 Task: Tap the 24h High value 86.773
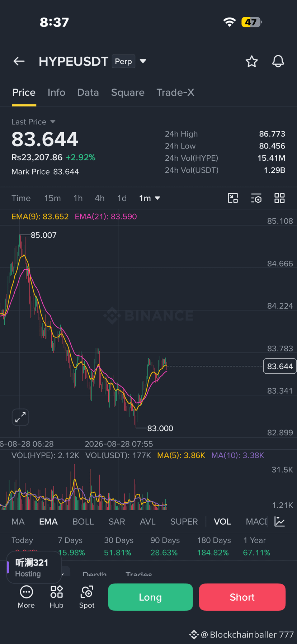[272, 134]
